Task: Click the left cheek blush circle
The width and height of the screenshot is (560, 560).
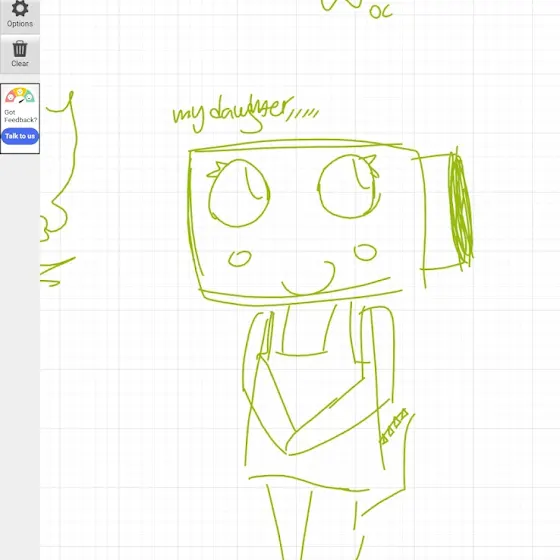Action: point(240,259)
